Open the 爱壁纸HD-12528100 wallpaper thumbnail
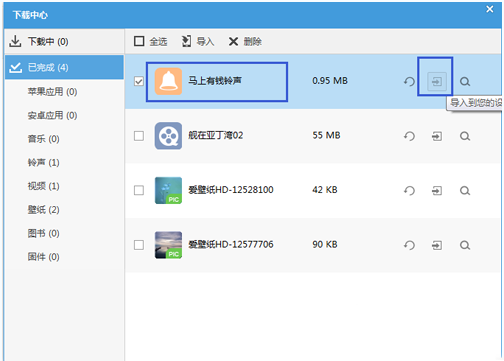 click(168, 190)
